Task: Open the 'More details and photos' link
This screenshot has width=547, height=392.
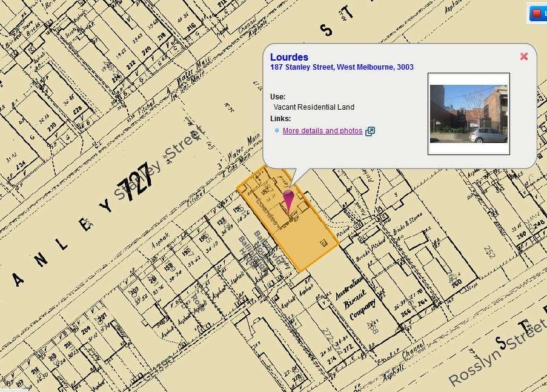Action: pos(322,131)
